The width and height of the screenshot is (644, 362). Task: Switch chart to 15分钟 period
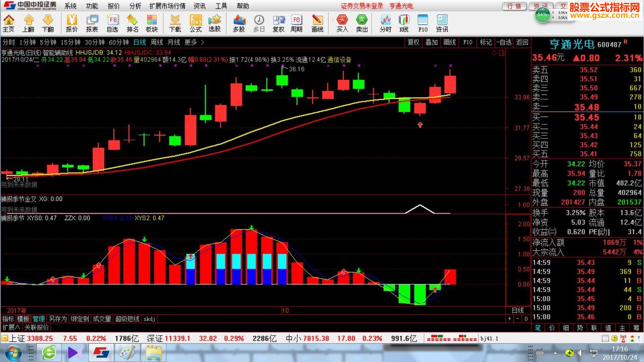coord(70,42)
